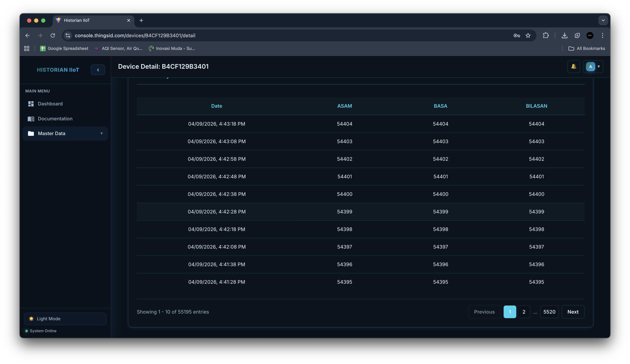Collapse the sidebar with the chevron button

click(98, 70)
